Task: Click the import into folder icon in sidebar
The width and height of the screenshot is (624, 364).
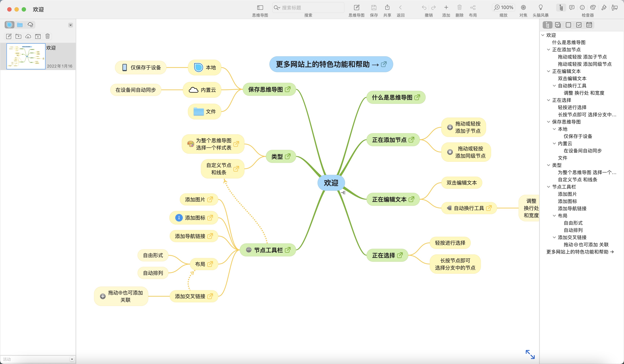Action: 18,36
